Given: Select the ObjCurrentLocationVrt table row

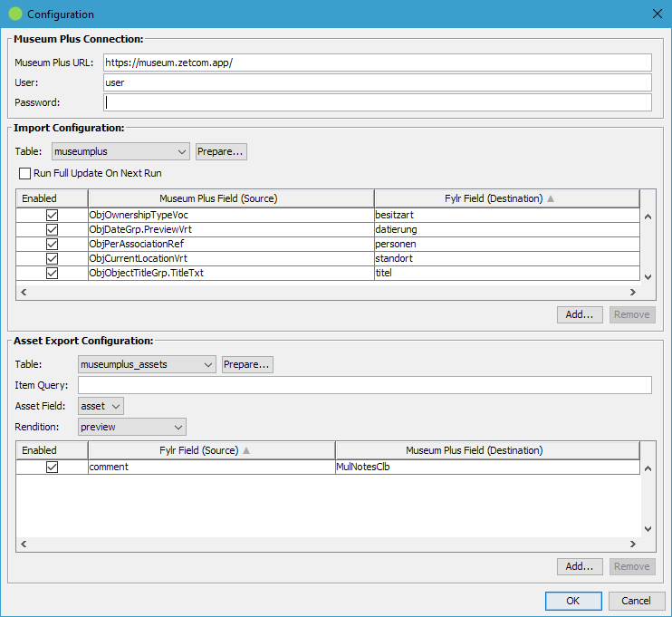Looking at the screenshot, I should [x=328, y=258].
